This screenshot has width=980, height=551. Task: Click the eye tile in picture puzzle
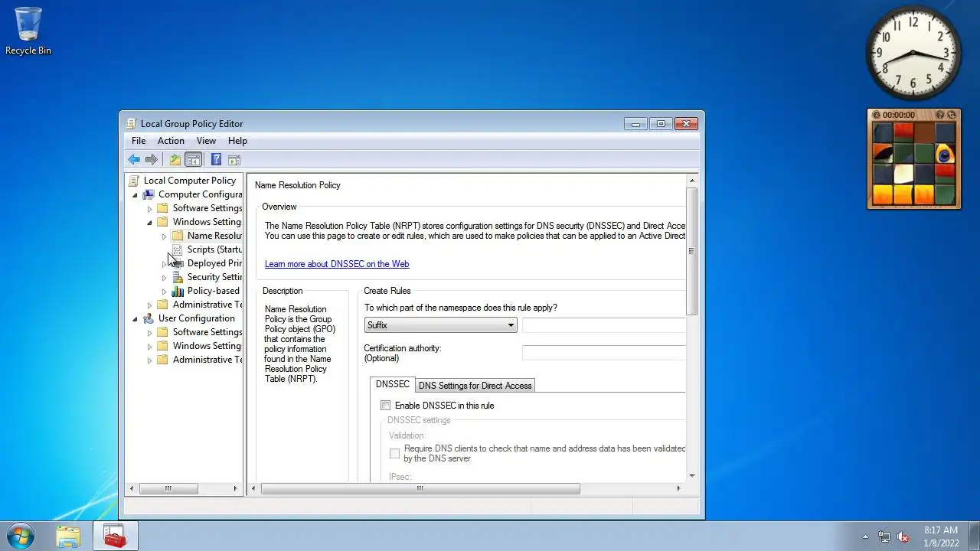(x=944, y=154)
